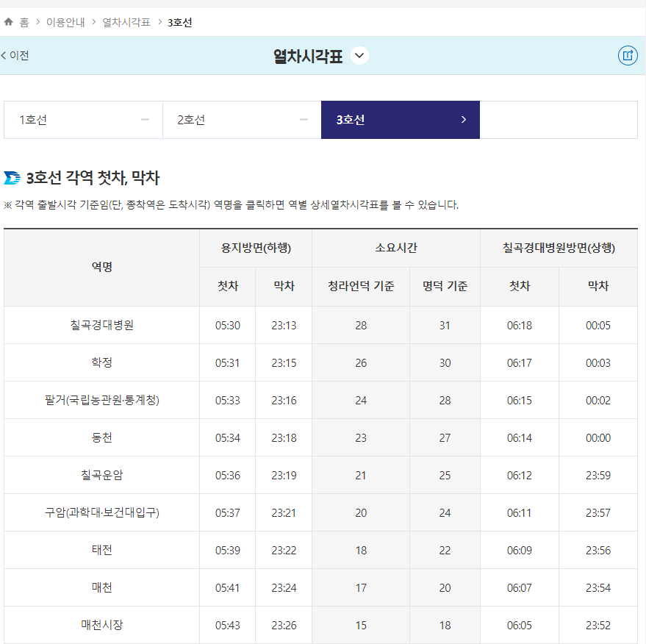Click 00:00 last train of 동천

coord(598,438)
